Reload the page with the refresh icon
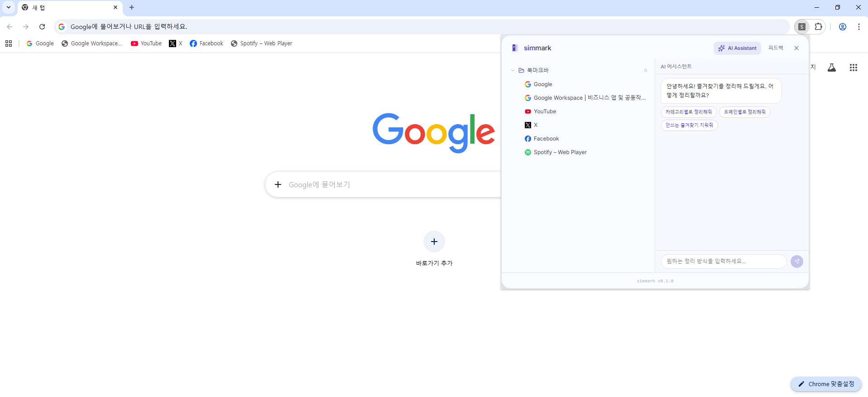Screen dimensions: 868x397 [42, 27]
